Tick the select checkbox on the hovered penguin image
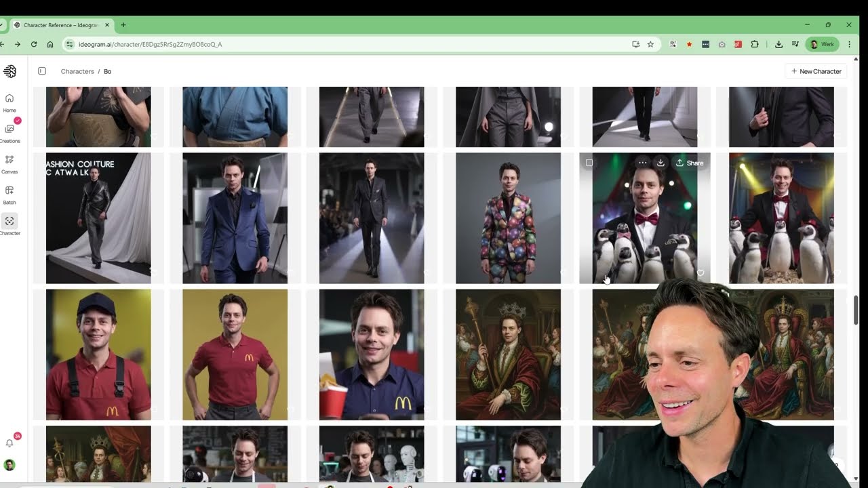Screen dimensions: 868x488 [x=589, y=163]
